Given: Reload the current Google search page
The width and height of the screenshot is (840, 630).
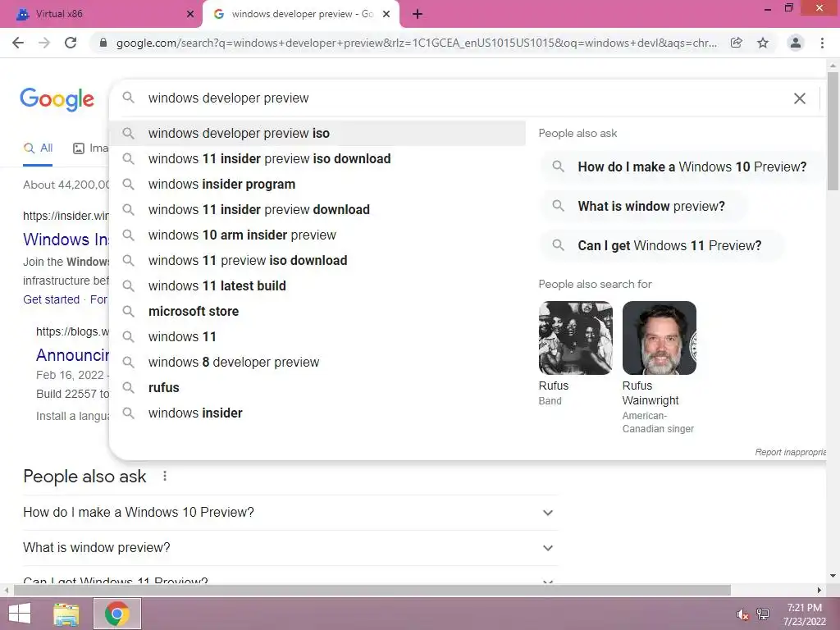Looking at the screenshot, I should click(71, 43).
